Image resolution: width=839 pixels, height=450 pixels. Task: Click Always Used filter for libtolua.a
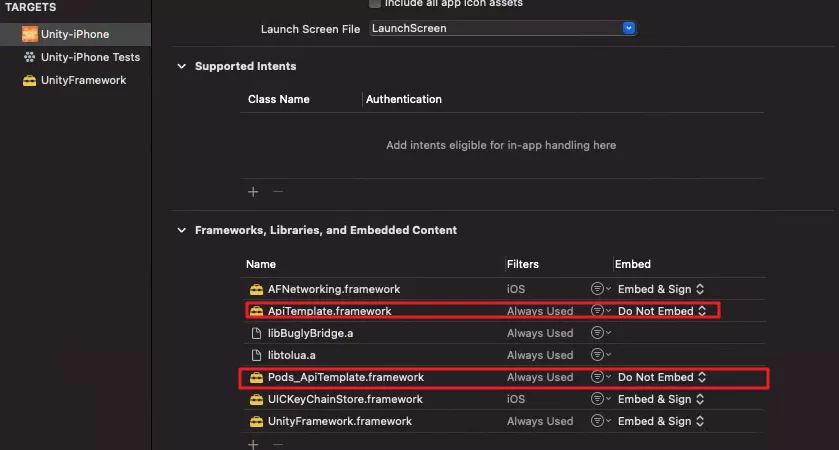(540, 355)
